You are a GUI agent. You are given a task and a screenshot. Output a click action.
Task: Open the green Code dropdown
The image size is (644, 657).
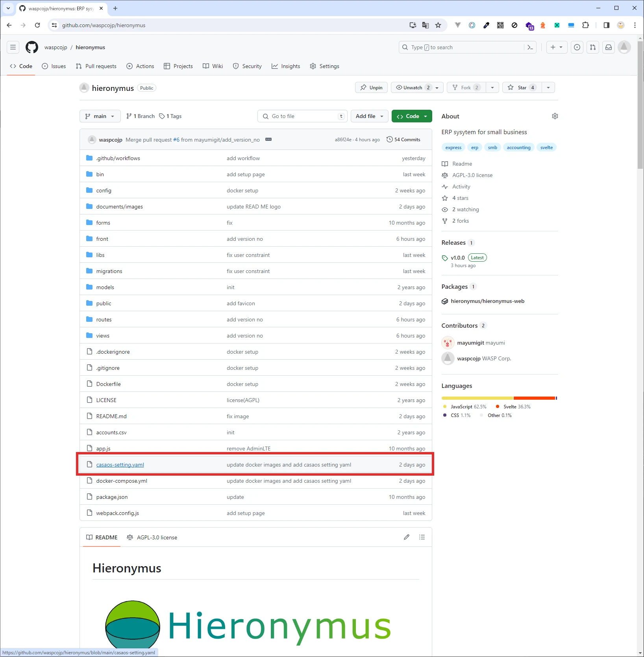412,116
